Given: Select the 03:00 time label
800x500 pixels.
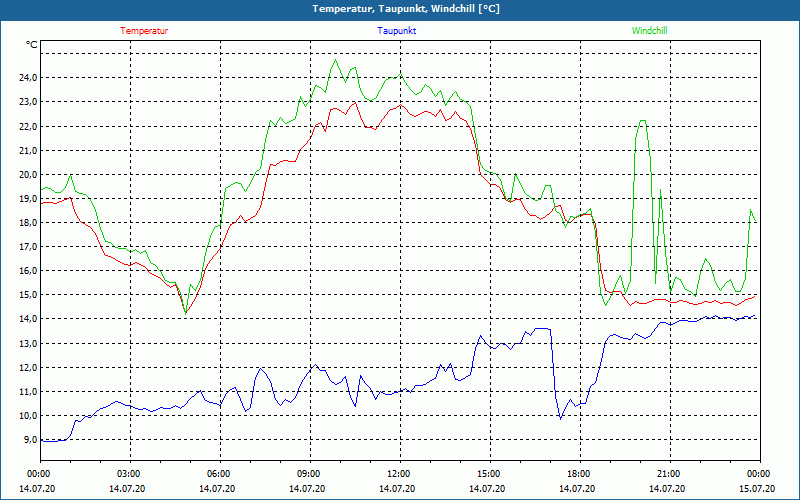Looking at the screenshot, I should [129, 474].
